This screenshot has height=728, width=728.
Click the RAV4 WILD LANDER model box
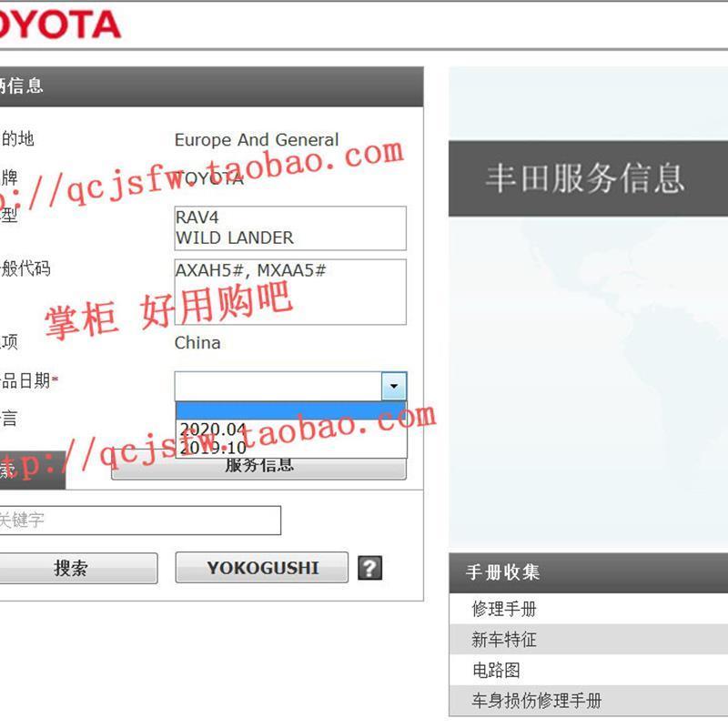tap(290, 228)
